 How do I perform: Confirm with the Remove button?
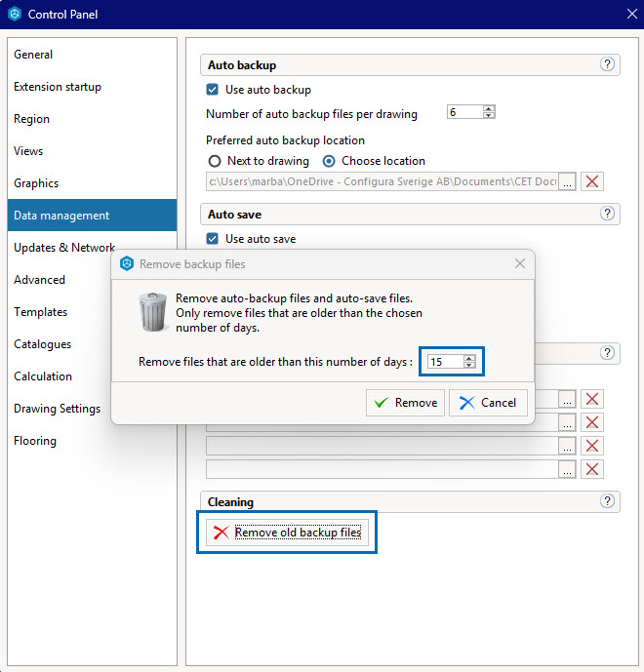tap(405, 403)
